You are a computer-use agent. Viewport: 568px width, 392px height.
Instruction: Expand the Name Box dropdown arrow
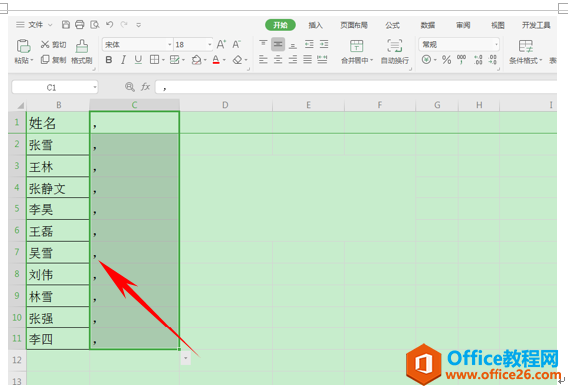click(x=95, y=87)
